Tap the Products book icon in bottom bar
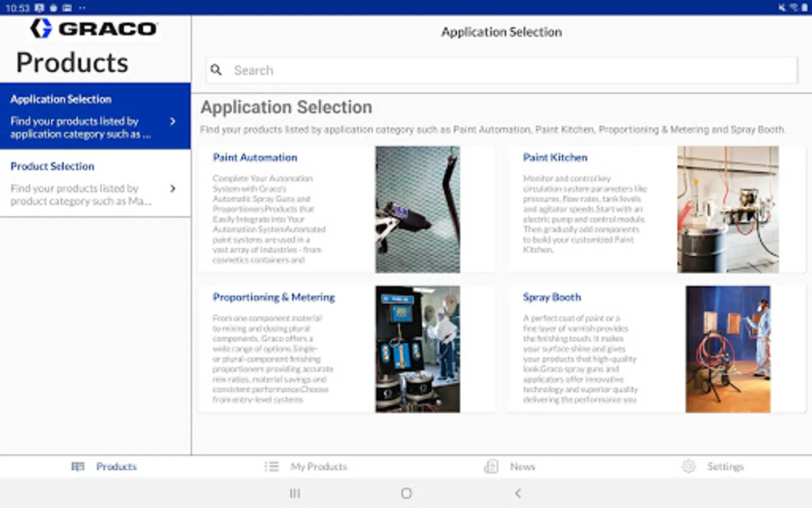Screen dimensions: 812x508 point(78,466)
